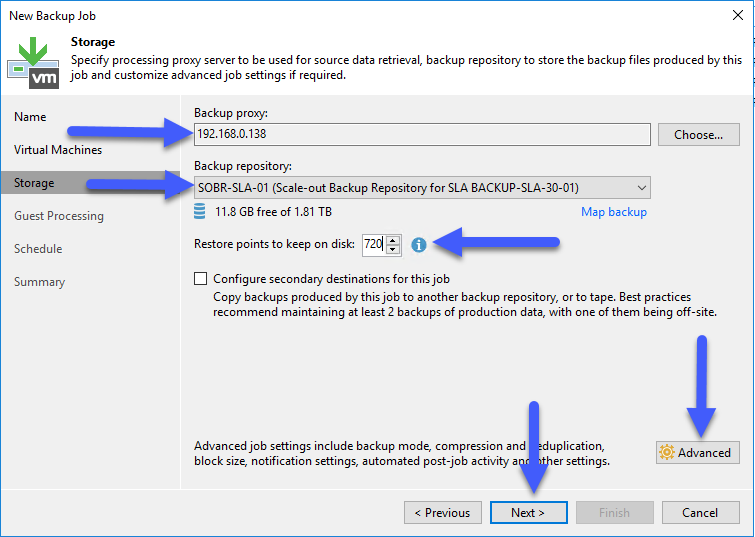
Task: Click the Choose... backup proxy button
Action: [x=699, y=135]
